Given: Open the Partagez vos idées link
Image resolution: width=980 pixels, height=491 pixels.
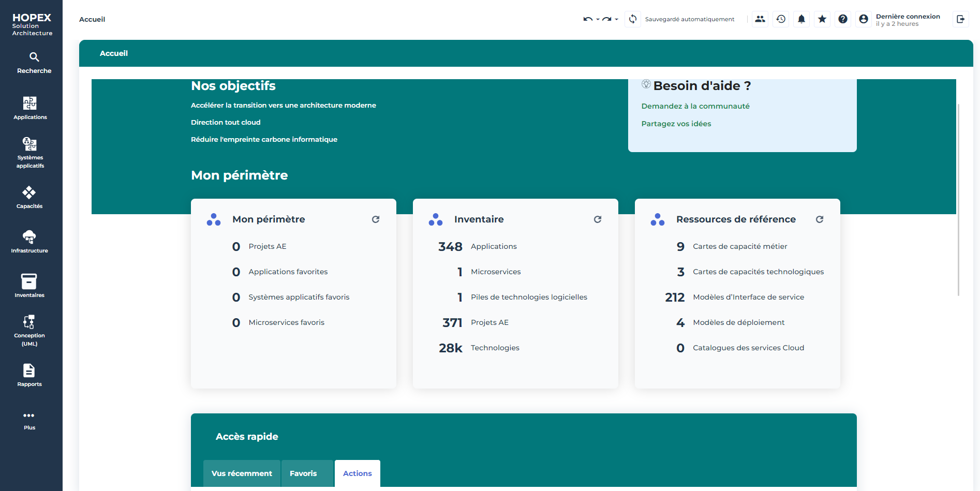Looking at the screenshot, I should [x=676, y=124].
